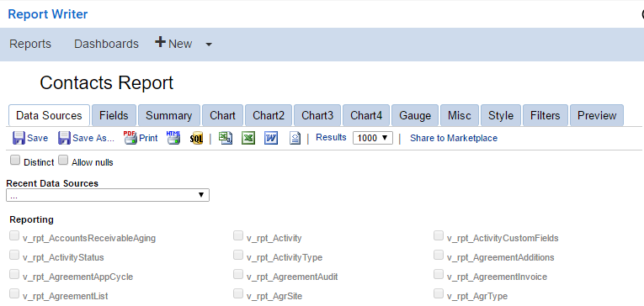Check the v_rpt_AgreementAppCycle data source
This screenshot has width=644, height=306.
click(x=14, y=274)
